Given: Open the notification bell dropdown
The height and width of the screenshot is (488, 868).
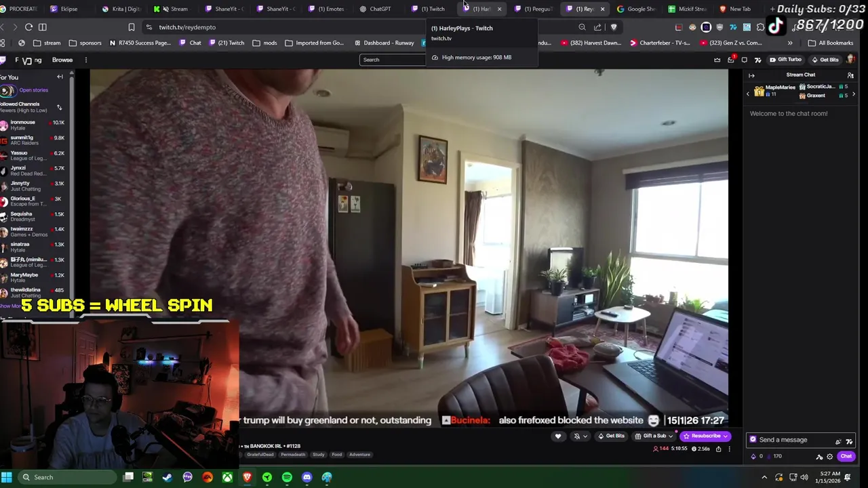Looking at the screenshot, I should click(580, 436).
